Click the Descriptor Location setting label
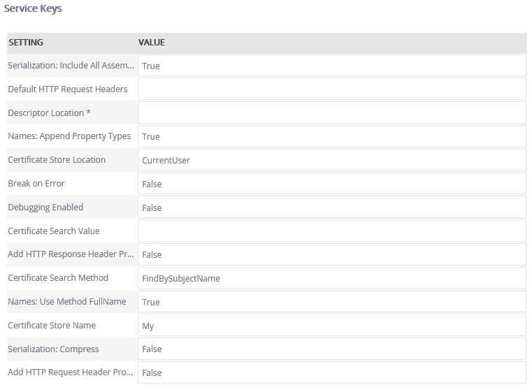 (x=50, y=113)
